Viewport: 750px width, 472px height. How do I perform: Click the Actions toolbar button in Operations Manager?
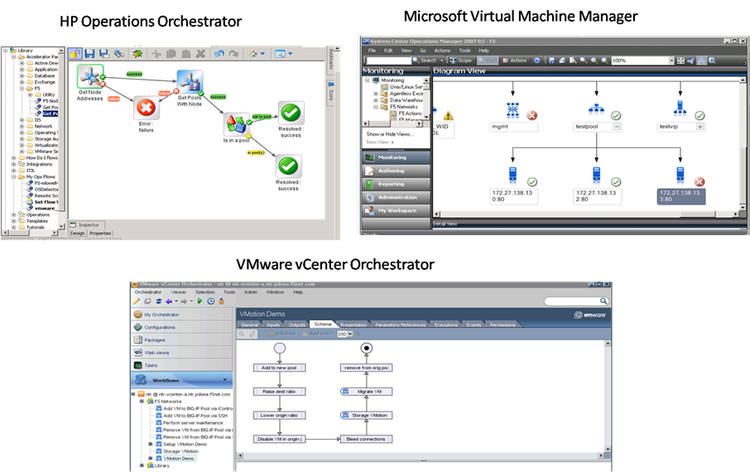tap(515, 60)
